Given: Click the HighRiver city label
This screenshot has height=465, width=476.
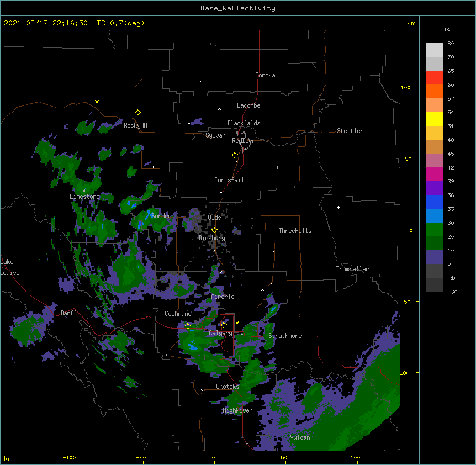Looking at the screenshot, I should (x=237, y=410).
